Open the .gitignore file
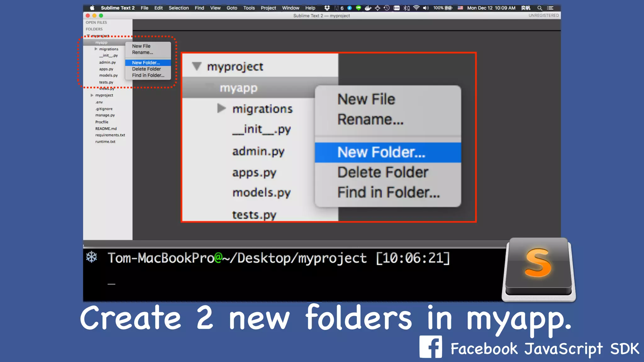Image resolution: width=644 pixels, height=362 pixels. 104,109
